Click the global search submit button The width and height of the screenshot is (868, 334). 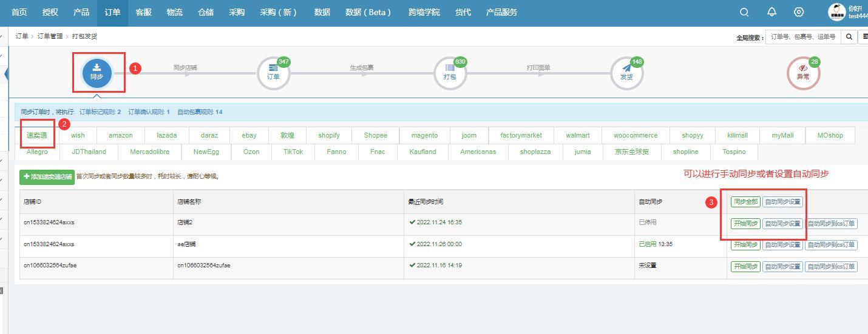coord(849,37)
